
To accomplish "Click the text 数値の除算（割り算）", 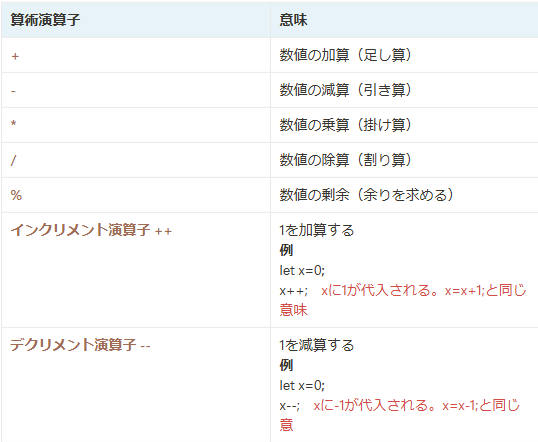I will tap(346, 160).
